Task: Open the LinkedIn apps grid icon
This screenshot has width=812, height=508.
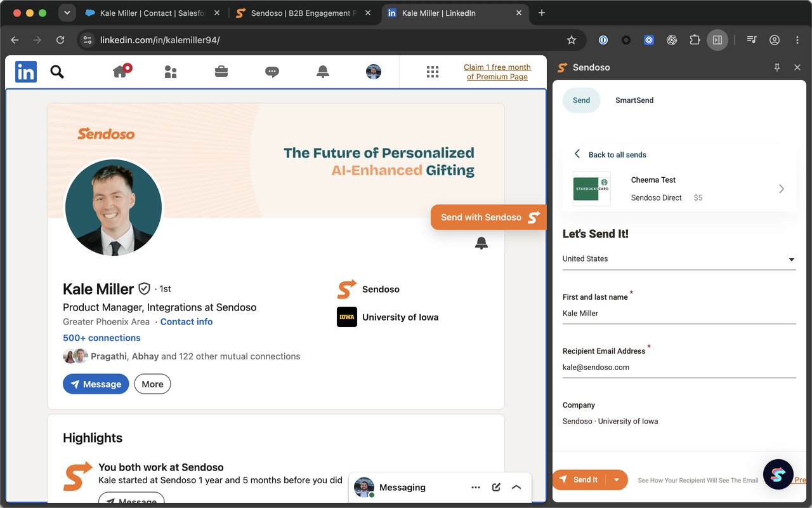Action: click(x=433, y=72)
